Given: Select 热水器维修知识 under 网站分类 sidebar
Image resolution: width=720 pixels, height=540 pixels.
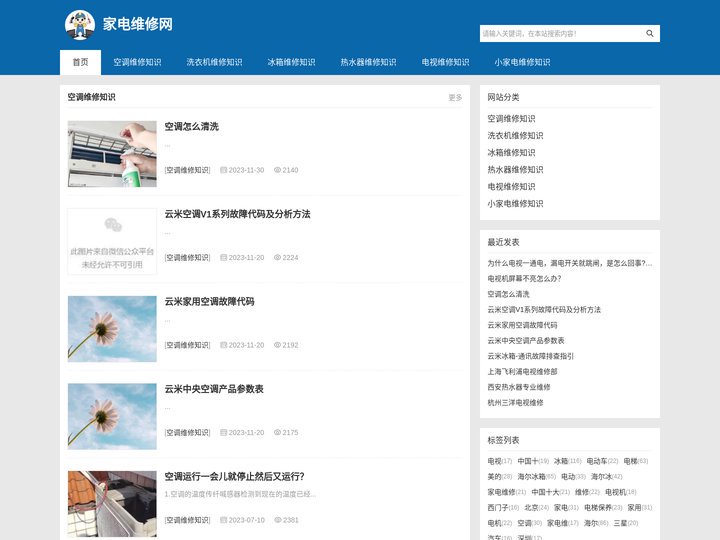Looking at the screenshot, I should coord(515,169).
